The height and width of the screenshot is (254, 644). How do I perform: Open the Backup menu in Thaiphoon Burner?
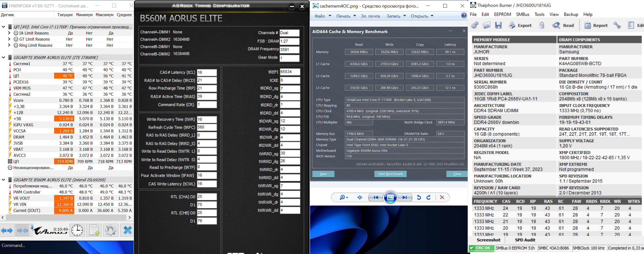[x=571, y=14]
